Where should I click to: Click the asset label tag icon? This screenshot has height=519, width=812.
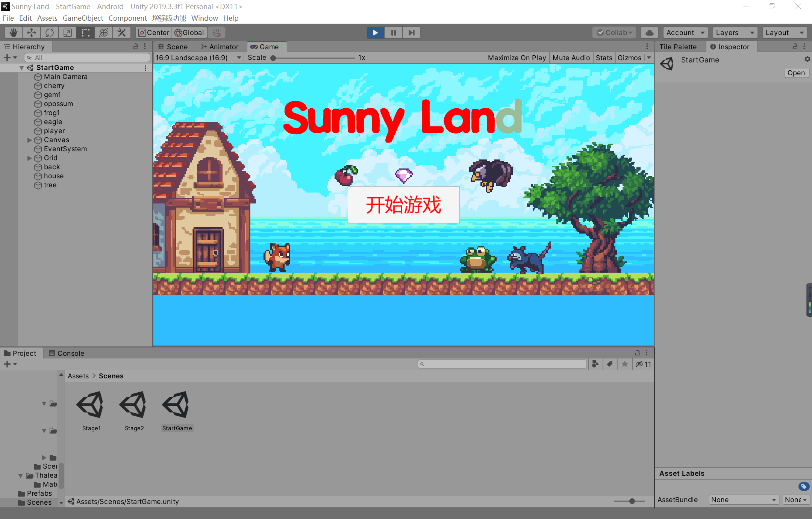click(803, 486)
